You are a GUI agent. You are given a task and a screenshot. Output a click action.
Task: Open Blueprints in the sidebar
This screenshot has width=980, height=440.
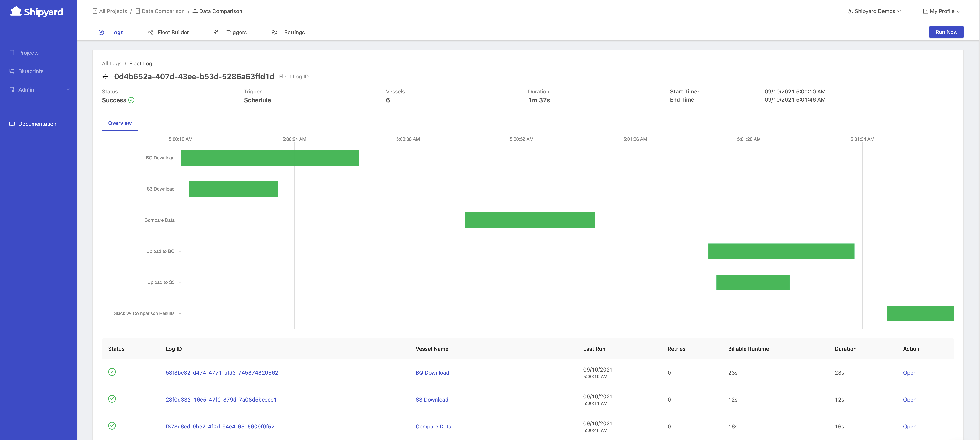pyautogui.click(x=31, y=71)
